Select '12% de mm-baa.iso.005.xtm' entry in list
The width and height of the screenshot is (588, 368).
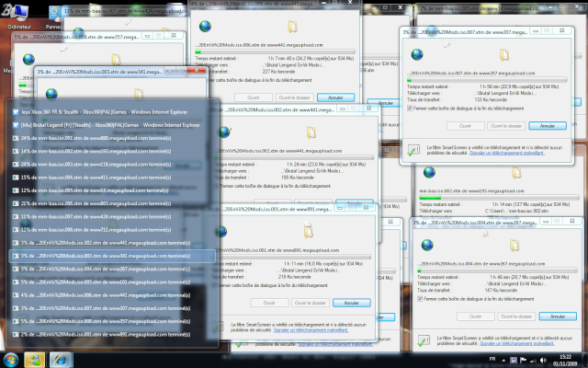(112, 190)
